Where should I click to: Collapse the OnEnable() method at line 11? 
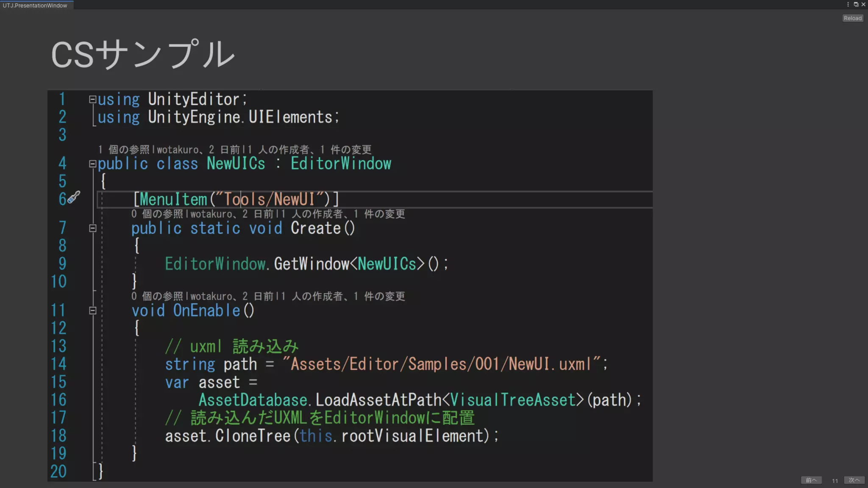coord(93,311)
